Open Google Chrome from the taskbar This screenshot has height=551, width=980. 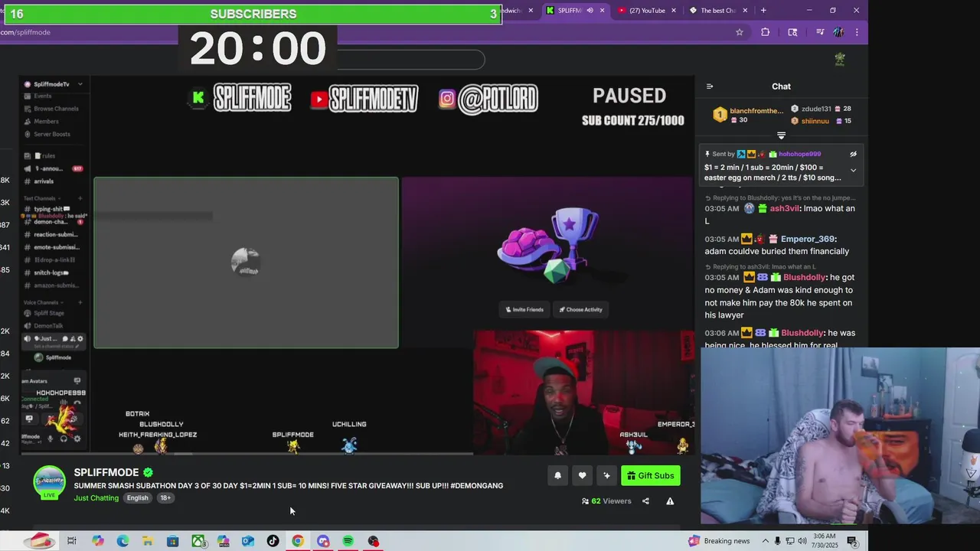tap(298, 541)
